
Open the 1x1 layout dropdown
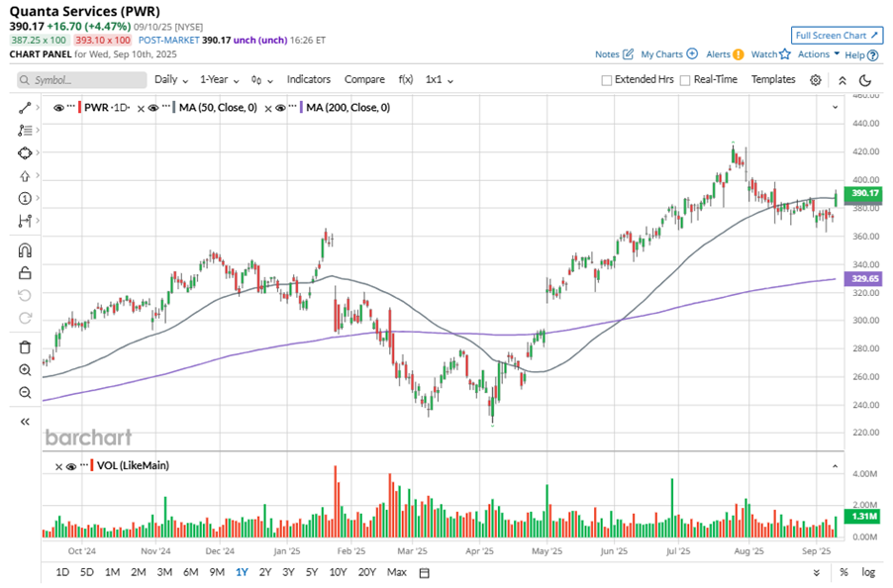(x=440, y=80)
